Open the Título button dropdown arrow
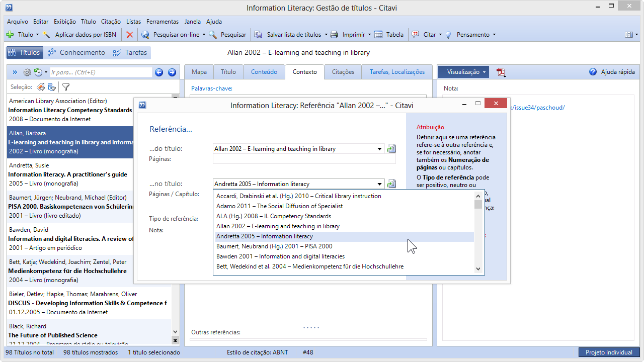This screenshot has width=644, height=362. point(37,35)
